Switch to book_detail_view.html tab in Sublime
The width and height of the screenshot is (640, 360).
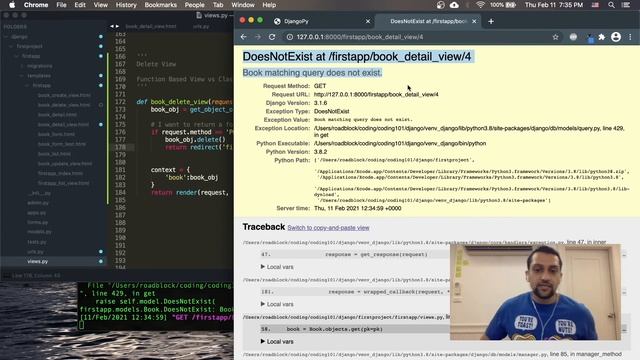tap(151, 27)
